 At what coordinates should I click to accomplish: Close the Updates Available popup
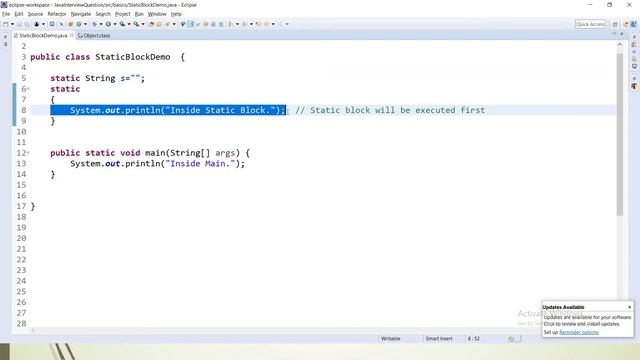(629, 307)
